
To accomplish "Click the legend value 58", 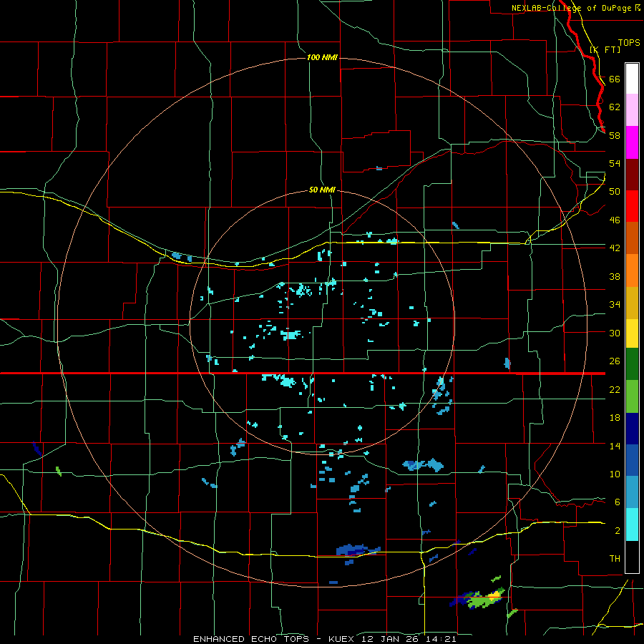I will tap(615, 135).
